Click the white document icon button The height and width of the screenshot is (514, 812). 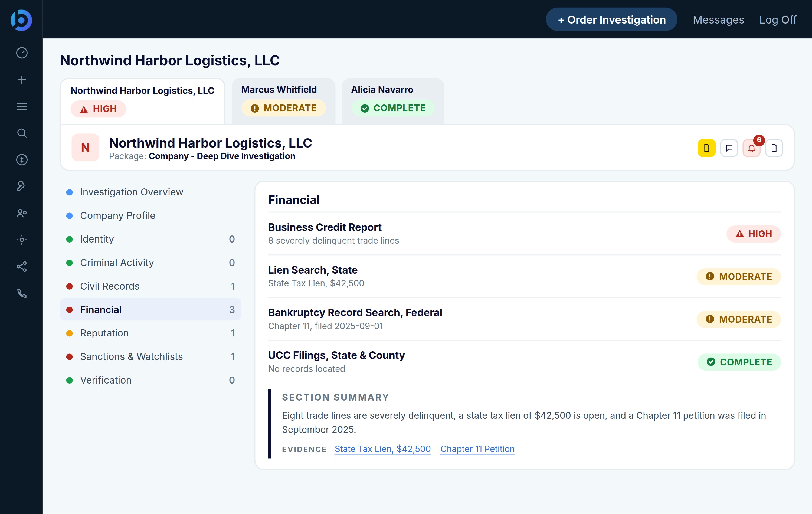tap(774, 148)
